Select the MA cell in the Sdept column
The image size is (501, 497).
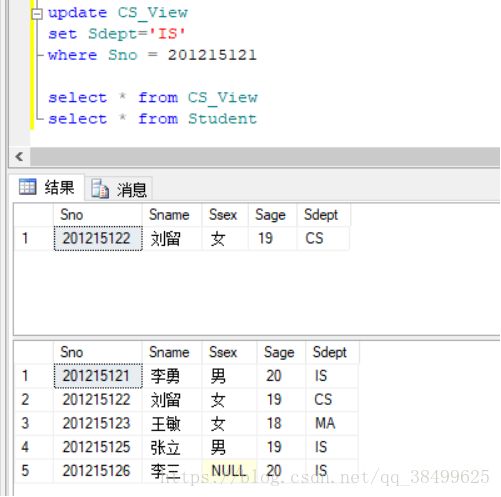(x=332, y=424)
